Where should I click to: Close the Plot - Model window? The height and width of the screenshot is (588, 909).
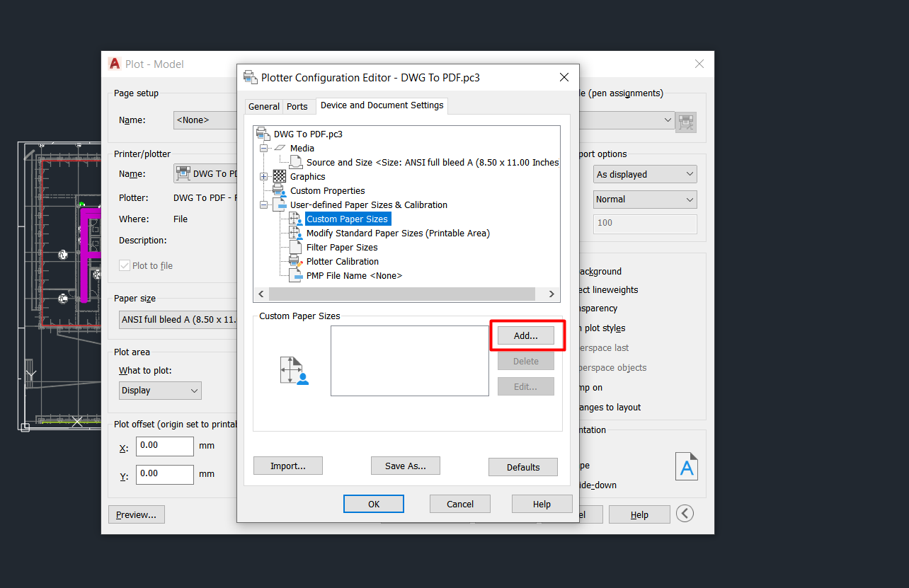tap(699, 64)
